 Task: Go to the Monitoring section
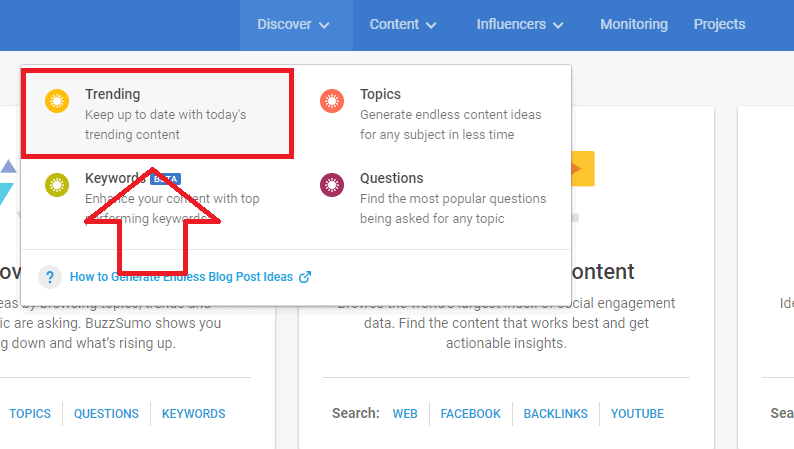point(633,25)
